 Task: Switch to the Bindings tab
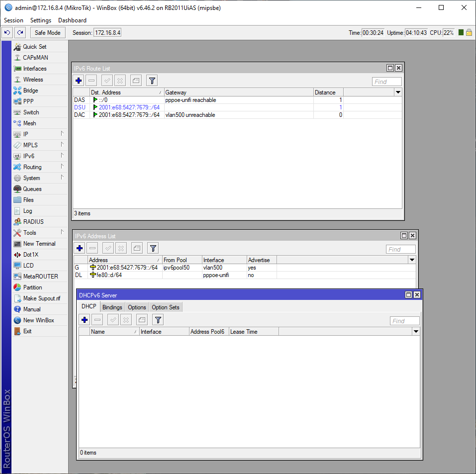(x=112, y=307)
